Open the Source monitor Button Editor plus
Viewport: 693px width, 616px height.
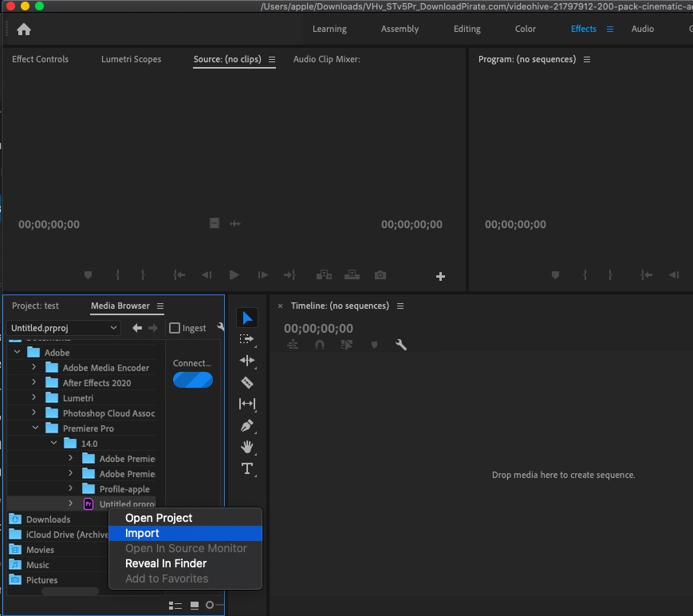440,276
